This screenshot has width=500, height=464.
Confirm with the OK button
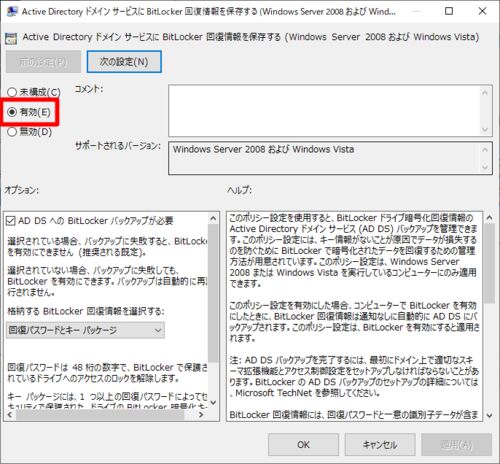pos(303,445)
